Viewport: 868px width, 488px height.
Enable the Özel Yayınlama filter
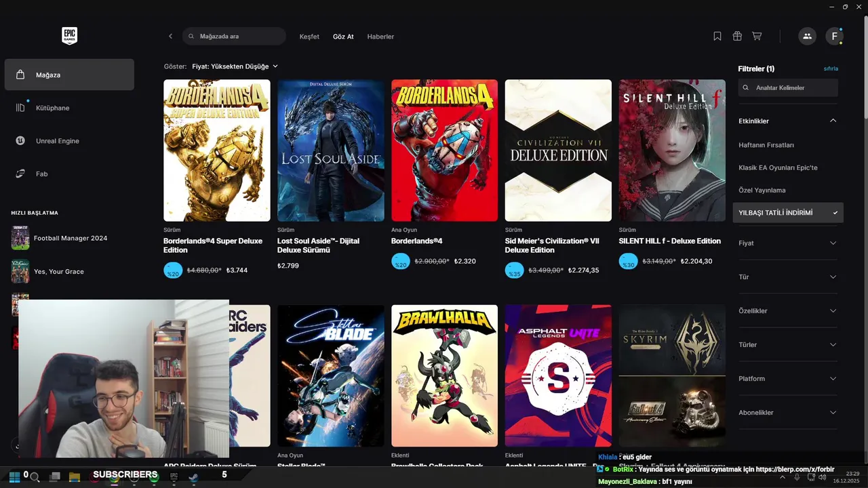762,190
